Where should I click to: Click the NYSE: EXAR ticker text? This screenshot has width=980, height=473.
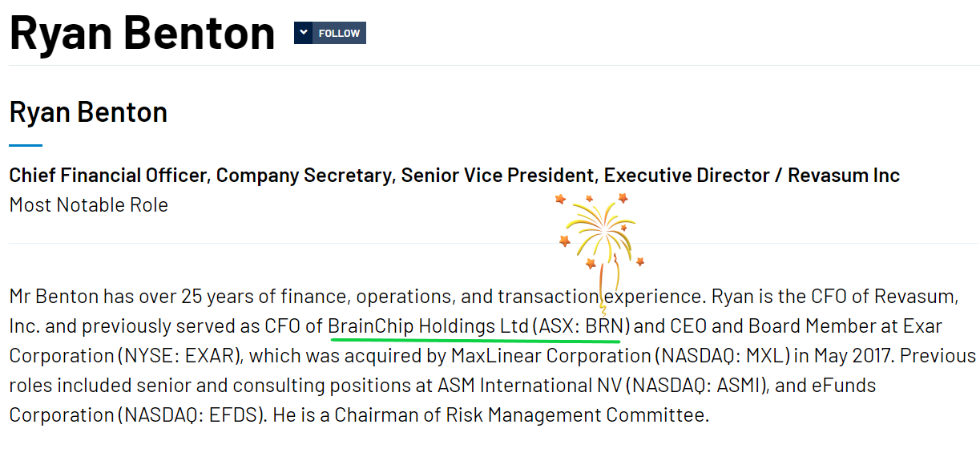[x=180, y=356]
